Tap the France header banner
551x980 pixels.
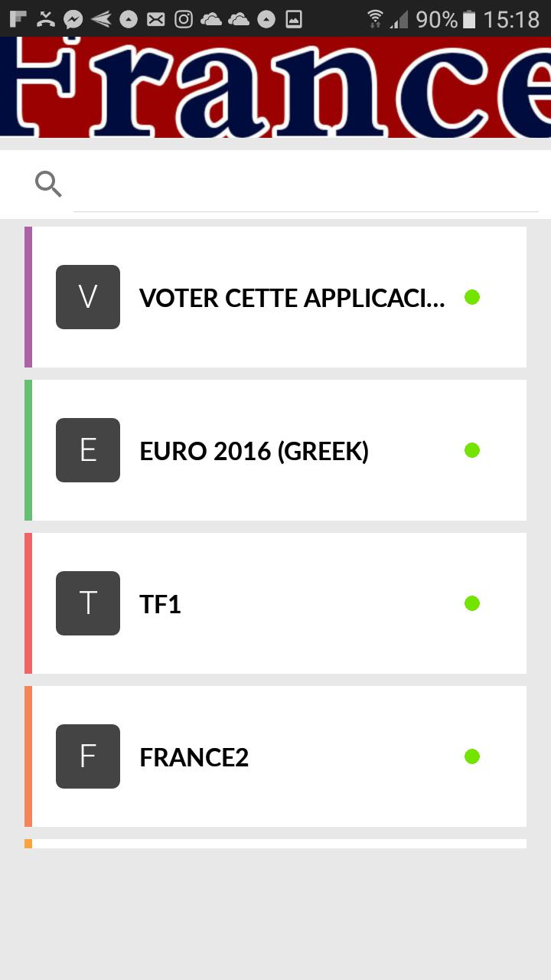(275, 87)
